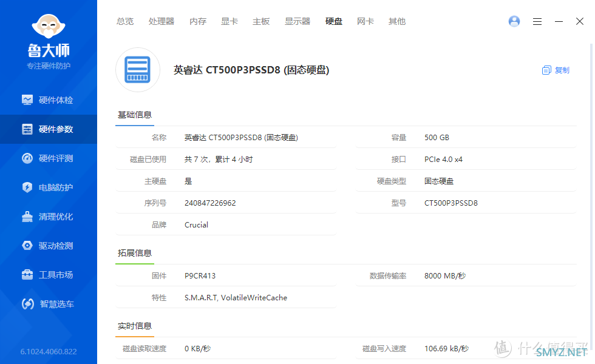The image size is (595, 364).
Task: Click the drive title 英睿达 CT500P3PSSD8
Action: click(251, 70)
